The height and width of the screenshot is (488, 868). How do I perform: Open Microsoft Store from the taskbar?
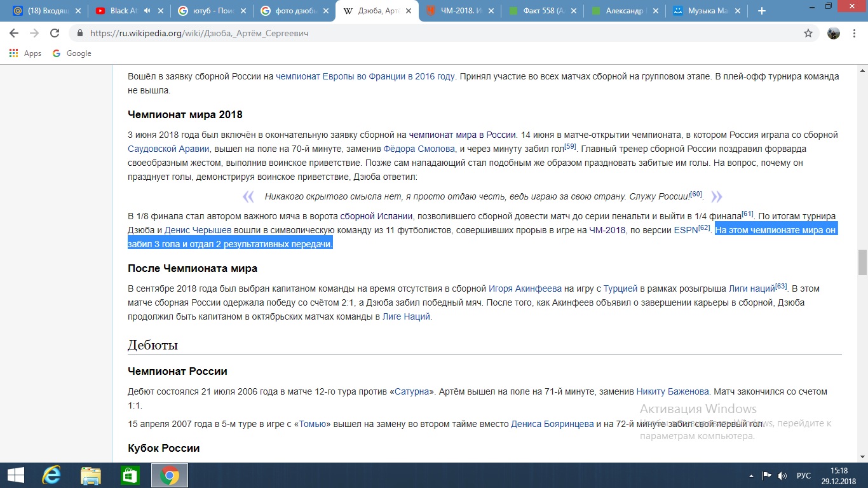pos(130,475)
